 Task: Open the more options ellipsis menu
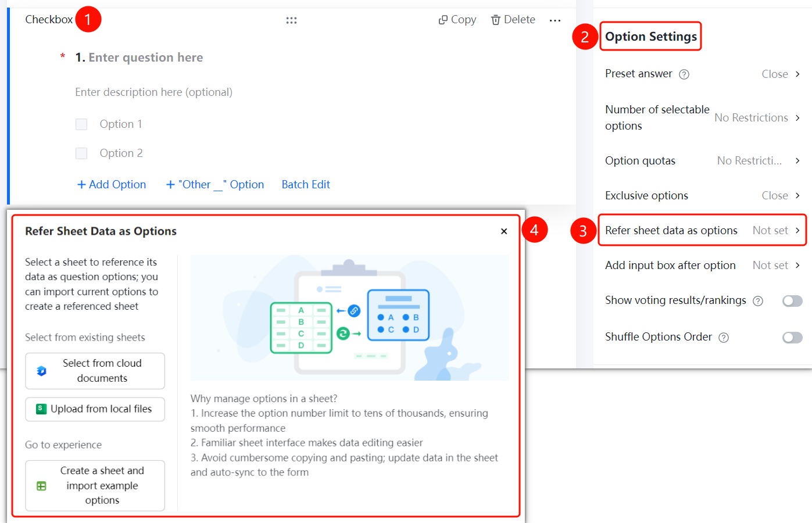(x=555, y=20)
